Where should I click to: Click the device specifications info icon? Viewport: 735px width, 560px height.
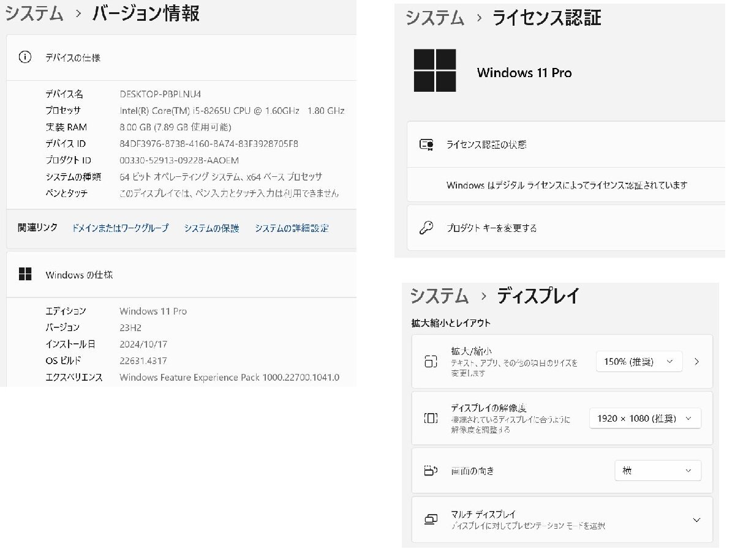click(25, 58)
